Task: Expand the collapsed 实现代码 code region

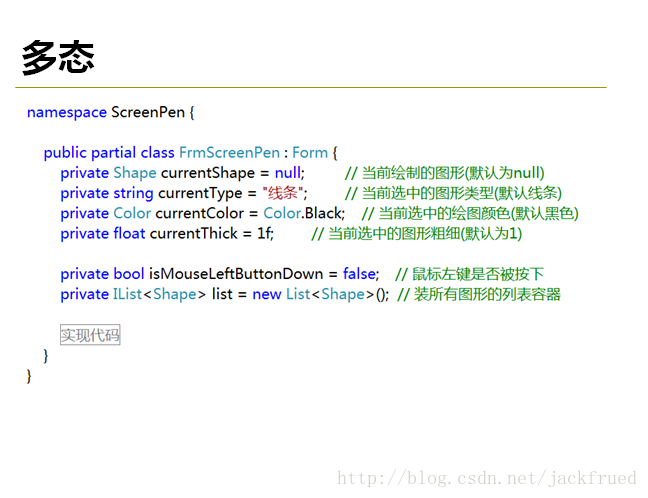Action: pos(90,335)
